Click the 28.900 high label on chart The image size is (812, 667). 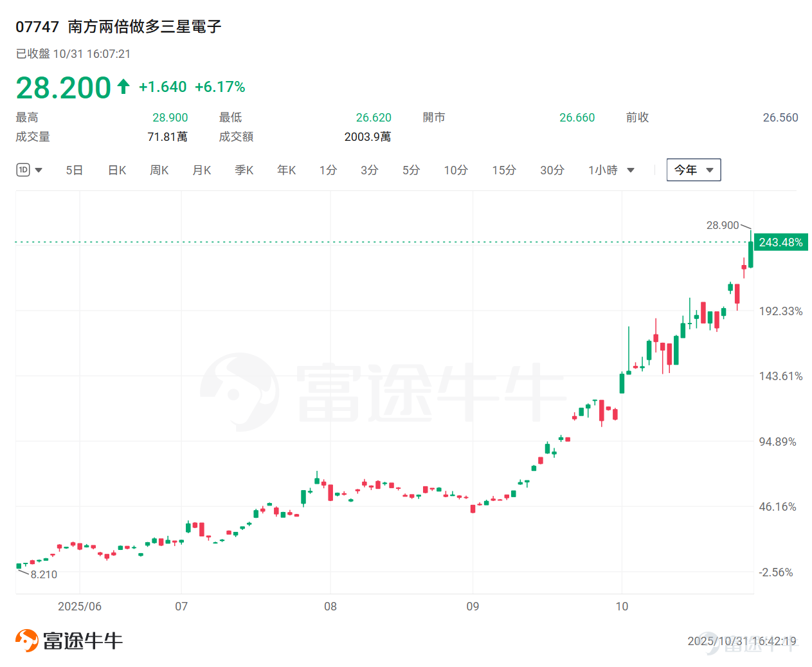(723, 225)
